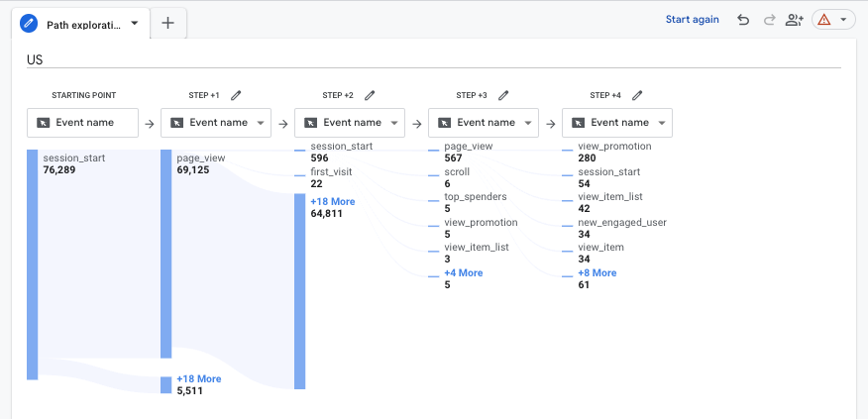This screenshot has height=419, width=868.
Task: Open the Path exploration tab menu arrow
Action: click(134, 23)
